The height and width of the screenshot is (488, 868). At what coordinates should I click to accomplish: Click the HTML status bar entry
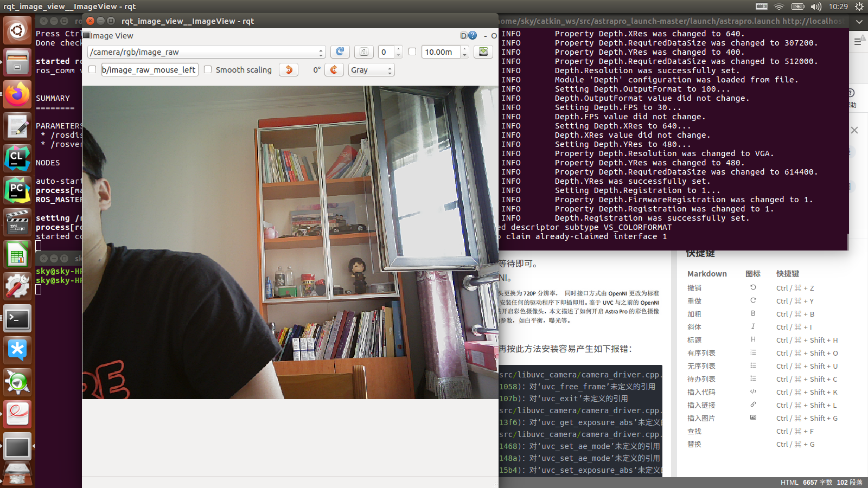tap(789, 482)
